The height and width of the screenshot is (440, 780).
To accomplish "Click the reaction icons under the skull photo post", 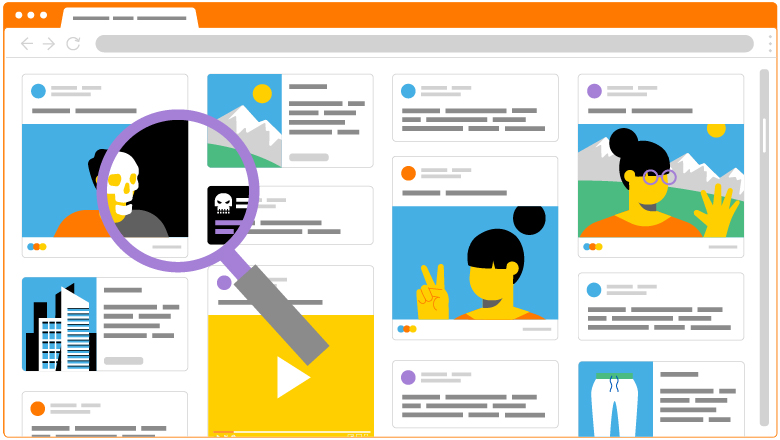I will pyautogui.click(x=36, y=246).
